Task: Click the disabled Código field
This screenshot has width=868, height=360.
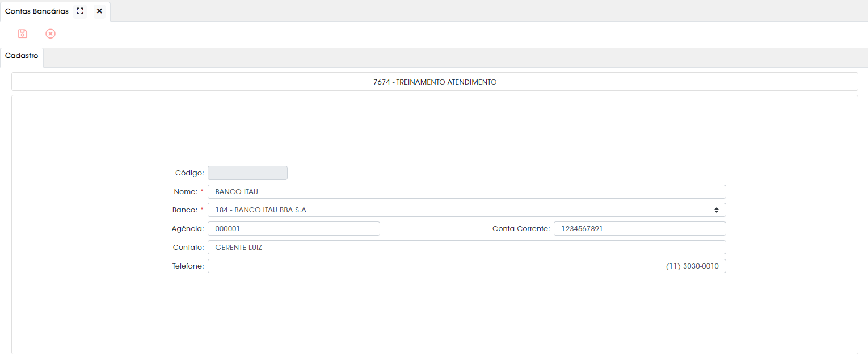Action: pyautogui.click(x=247, y=173)
